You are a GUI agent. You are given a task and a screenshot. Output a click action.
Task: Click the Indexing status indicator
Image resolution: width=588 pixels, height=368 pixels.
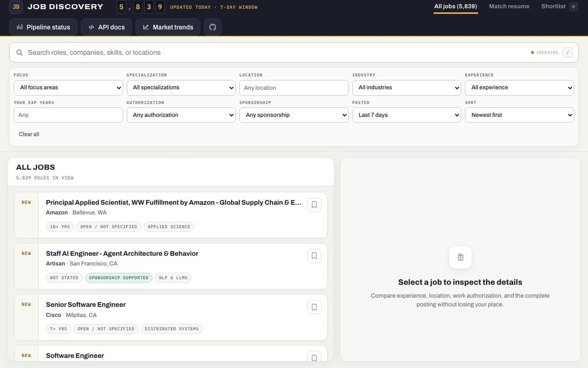click(x=544, y=53)
